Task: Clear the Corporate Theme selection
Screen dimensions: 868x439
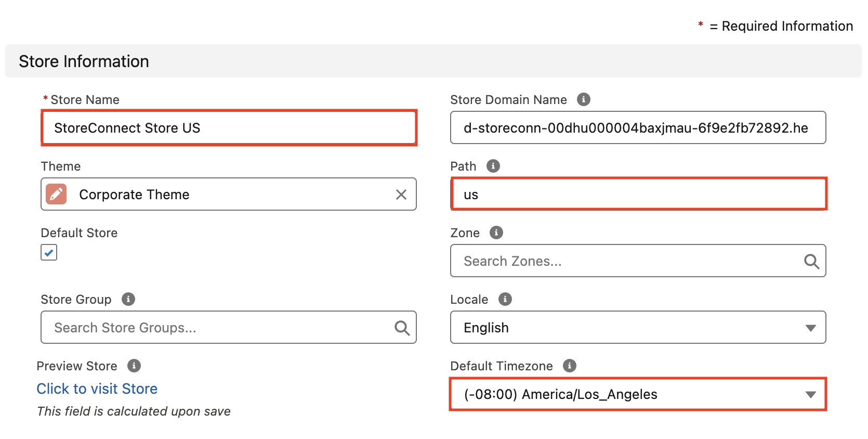Action: 401,195
